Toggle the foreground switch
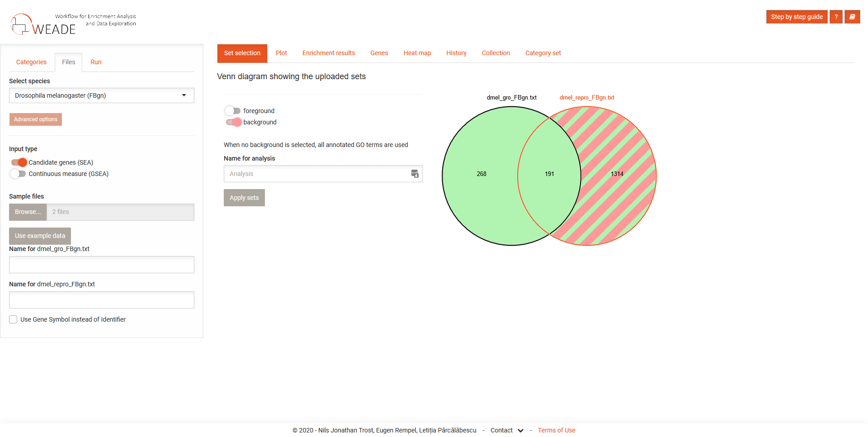868x437 pixels. pyautogui.click(x=233, y=111)
